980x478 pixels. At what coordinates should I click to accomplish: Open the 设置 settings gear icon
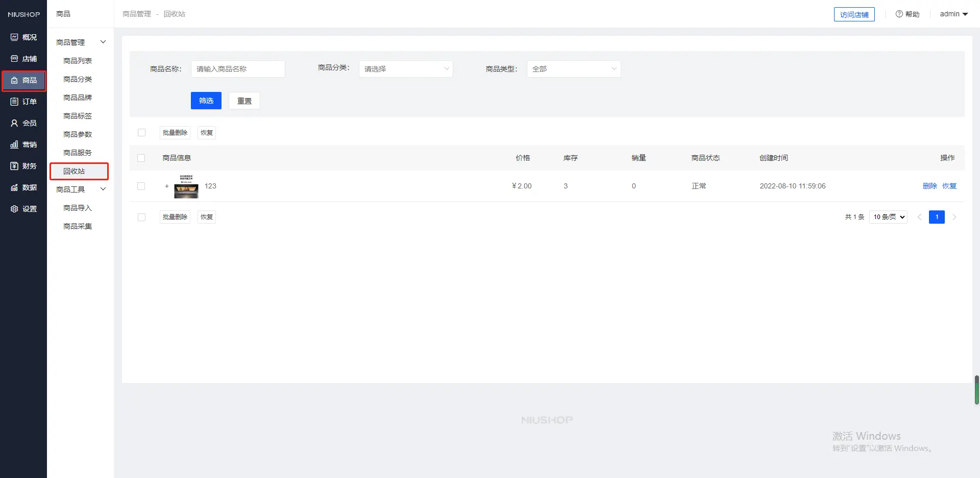point(14,209)
